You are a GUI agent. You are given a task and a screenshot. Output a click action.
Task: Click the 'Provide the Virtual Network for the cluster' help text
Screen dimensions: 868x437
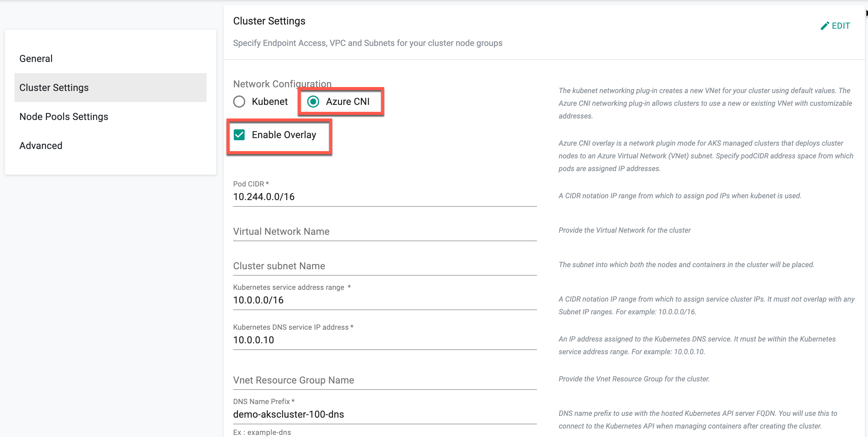pyautogui.click(x=625, y=230)
